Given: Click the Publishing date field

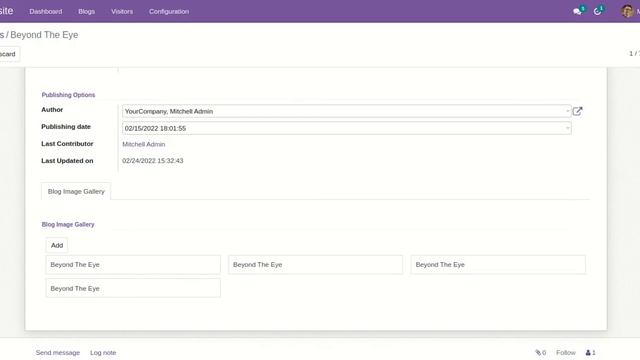Looking at the screenshot, I should pos(347,128).
